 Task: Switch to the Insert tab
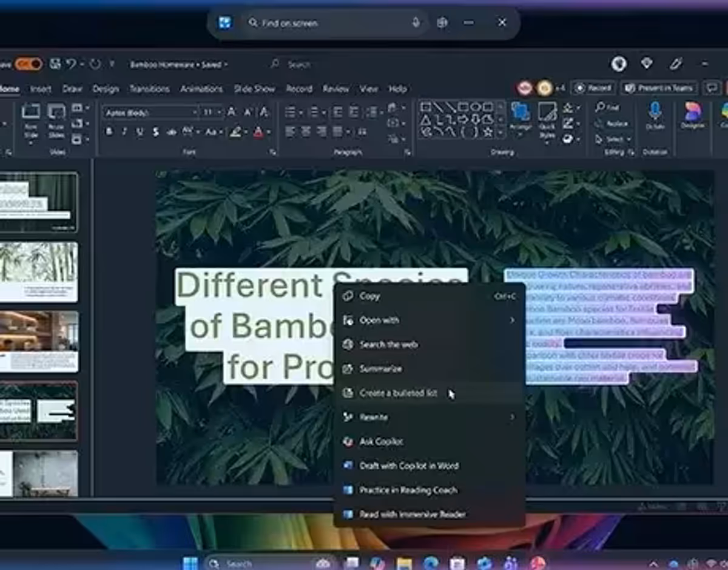[41, 89]
